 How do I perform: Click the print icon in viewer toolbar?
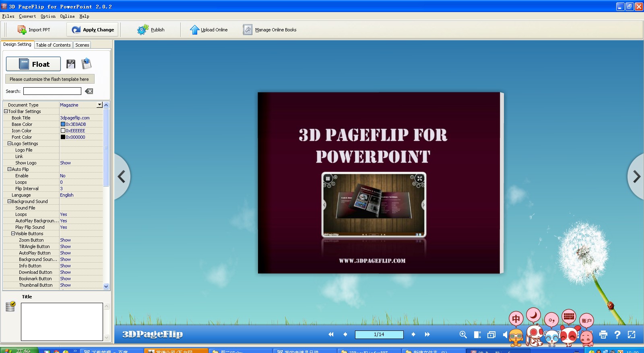603,335
